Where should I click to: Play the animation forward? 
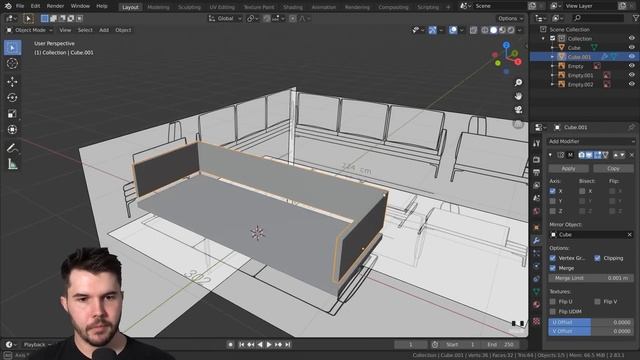[x=269, y=344]
